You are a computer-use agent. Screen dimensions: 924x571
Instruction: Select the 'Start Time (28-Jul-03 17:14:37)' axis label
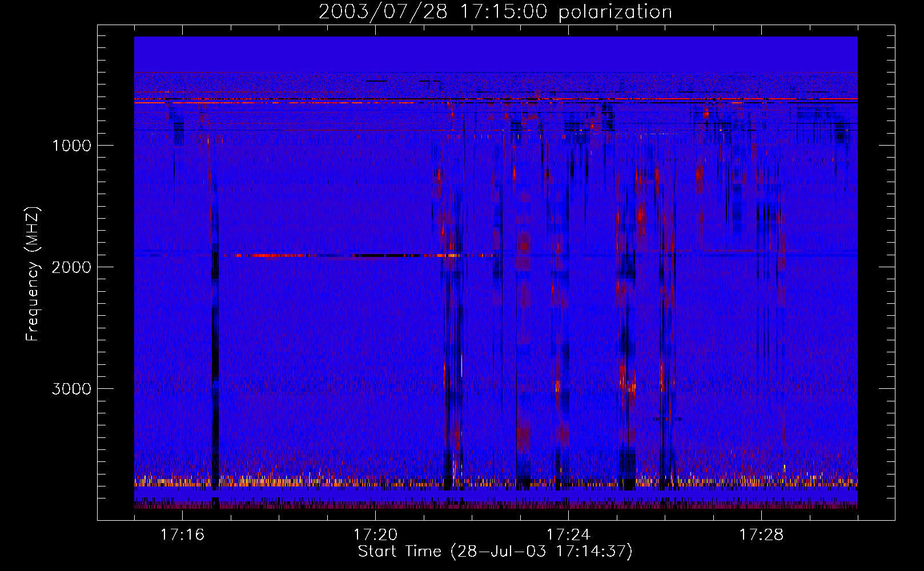(x=495, y=552)
